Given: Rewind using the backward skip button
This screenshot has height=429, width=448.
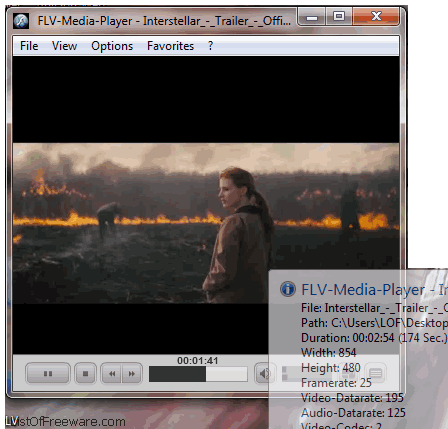Looking at the screenshot, I should pyautogui.click(x=111, y=373).
